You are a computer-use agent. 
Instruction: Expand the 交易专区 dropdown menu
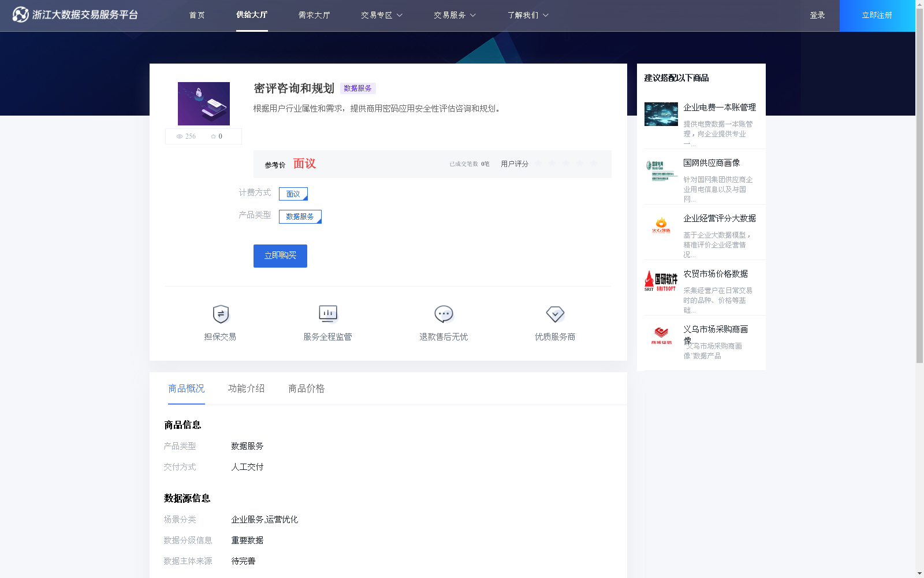382,15
